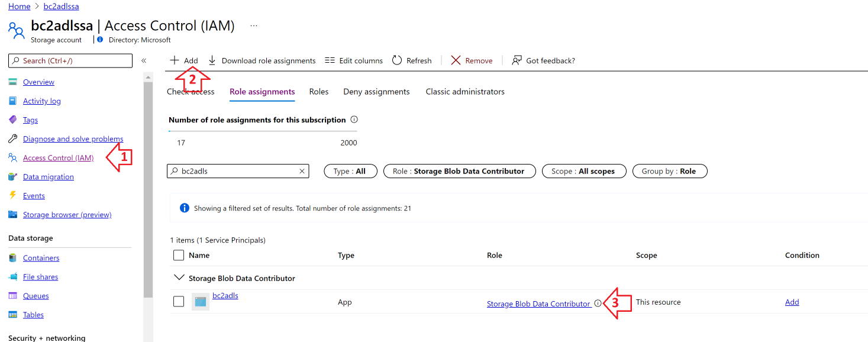868x342 pixels.
Task: Click the Overview sidebar icon
Action: tap(13, 82)
